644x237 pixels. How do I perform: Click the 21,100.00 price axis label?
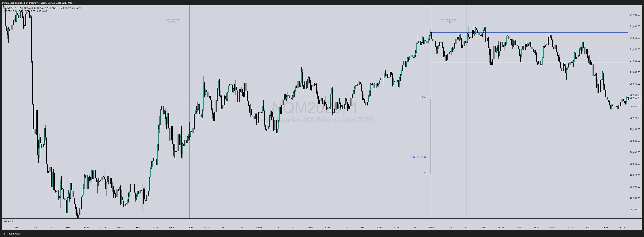tap(635, 15)
